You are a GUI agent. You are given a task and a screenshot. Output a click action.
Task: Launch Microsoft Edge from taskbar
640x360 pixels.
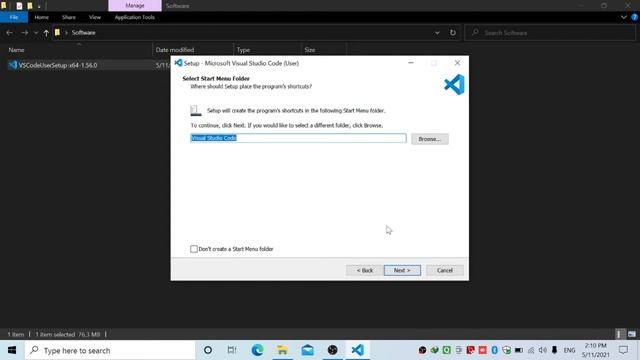pos(257,350)
